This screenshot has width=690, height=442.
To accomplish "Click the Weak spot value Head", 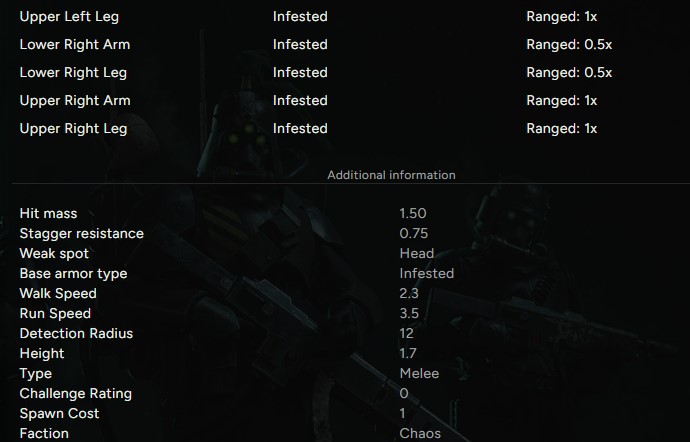I will point(416,254).
